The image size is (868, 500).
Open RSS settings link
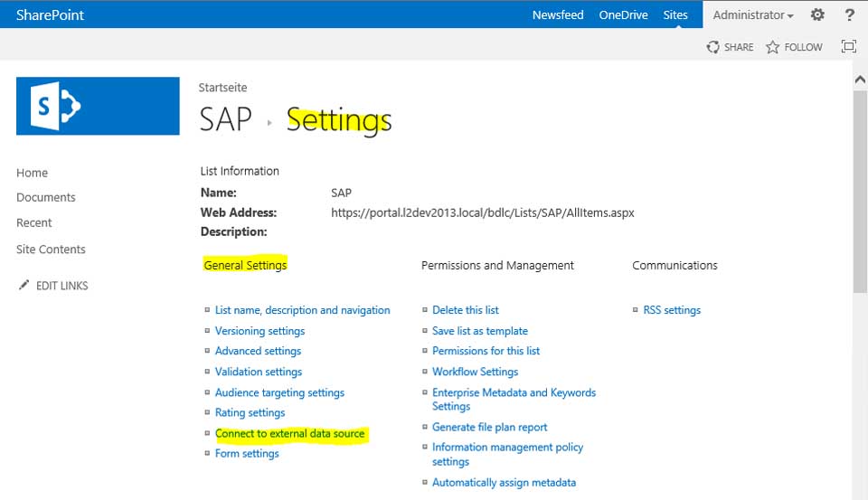point(671,310)
